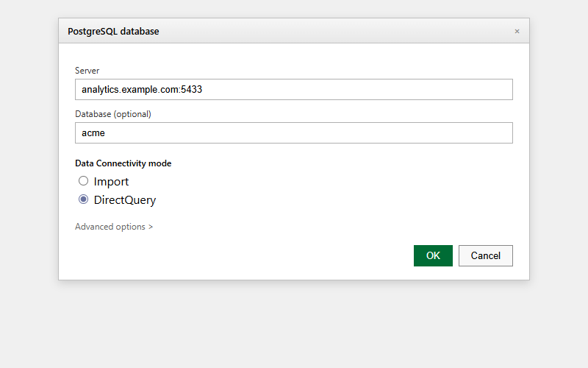588x368 pixels.
Task: Click the Data Connectivity mode heading
Action: click(x=123, y=163)
